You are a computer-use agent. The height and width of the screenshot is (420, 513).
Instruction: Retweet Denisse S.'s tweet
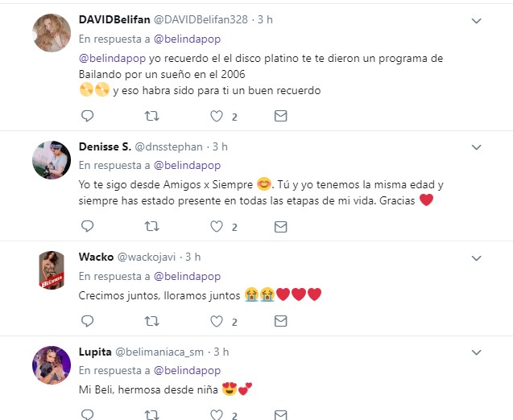(151, 226)
